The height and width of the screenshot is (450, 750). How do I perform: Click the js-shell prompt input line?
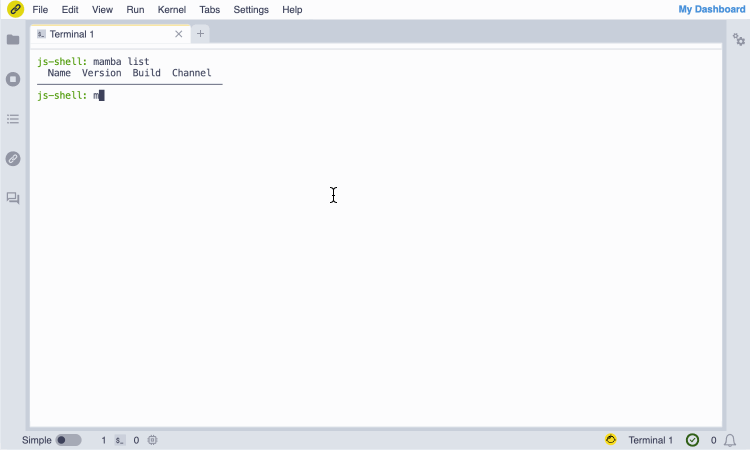coord(71,96)
